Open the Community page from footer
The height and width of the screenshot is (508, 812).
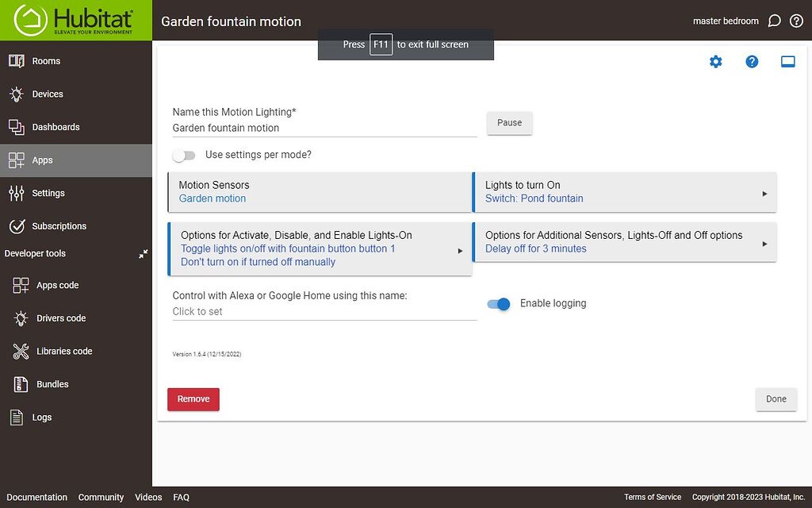(101, 497)
